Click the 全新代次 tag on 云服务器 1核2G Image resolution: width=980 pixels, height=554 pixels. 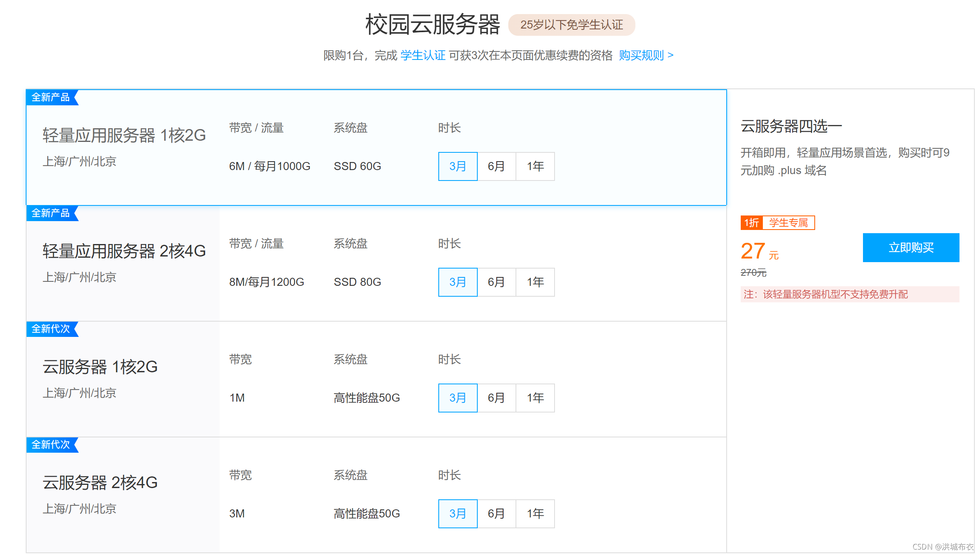tap(52, 329)
